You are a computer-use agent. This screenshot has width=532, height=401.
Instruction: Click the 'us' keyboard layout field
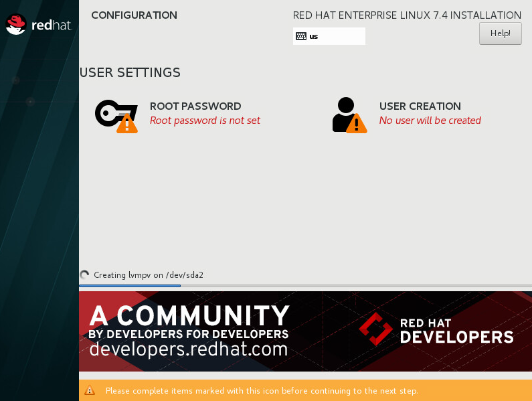click(x=329, y=36)
